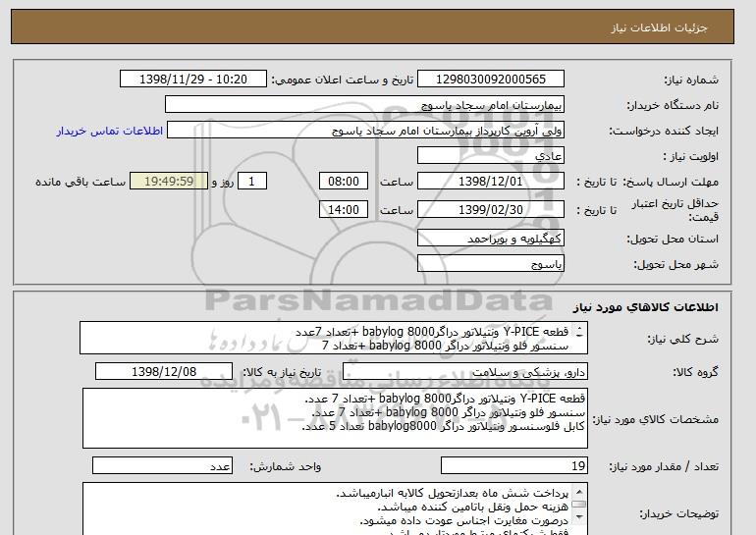Select the label مهلت ارسال پاسخ

tap(671, 182)
